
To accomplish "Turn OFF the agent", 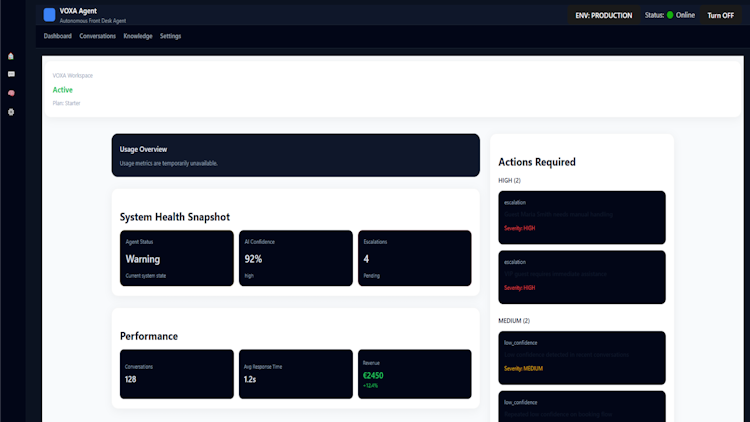I will (x=720, y=15).
